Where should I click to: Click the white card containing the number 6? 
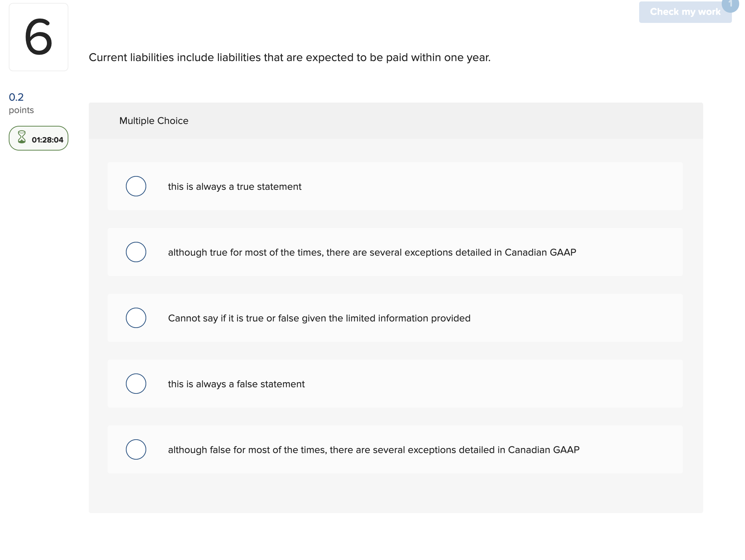(x=38, y=36)
